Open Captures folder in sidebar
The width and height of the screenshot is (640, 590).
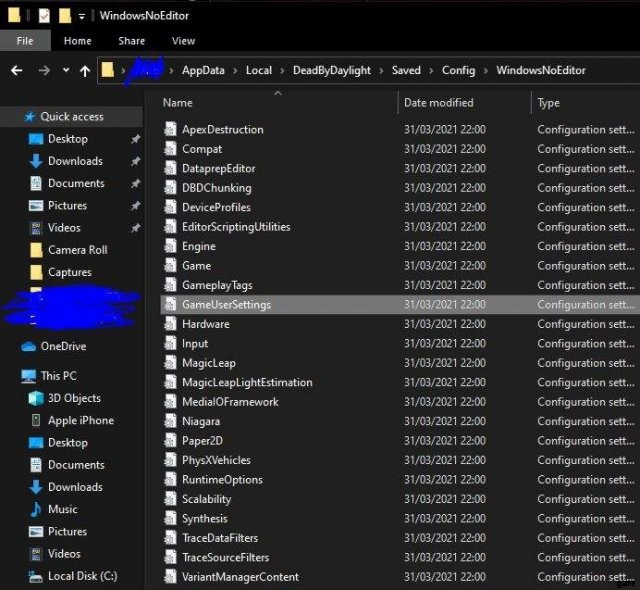[70, 272]
